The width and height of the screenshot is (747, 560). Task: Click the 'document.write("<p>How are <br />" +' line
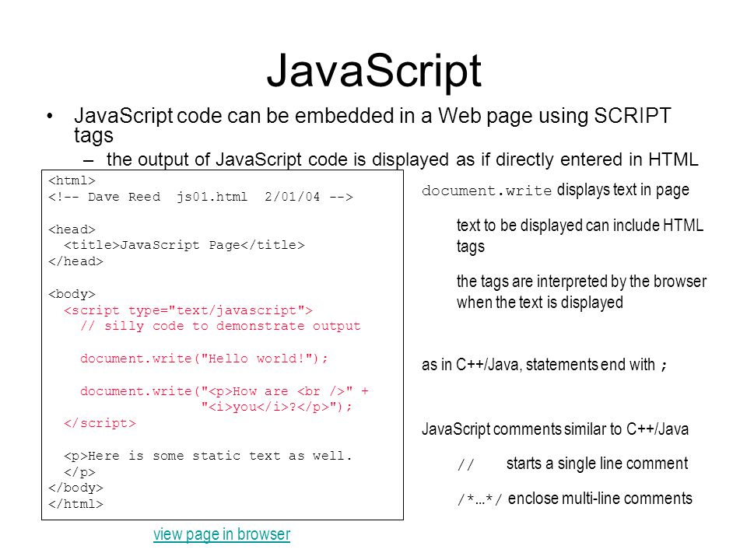tap(224, 391)
